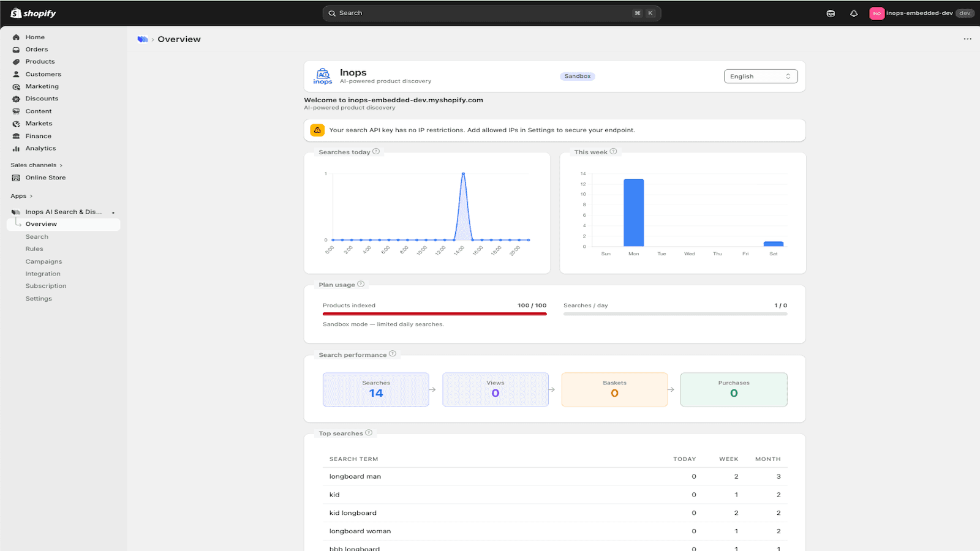Click the Purchases 0 card

[x=734, y=389]
